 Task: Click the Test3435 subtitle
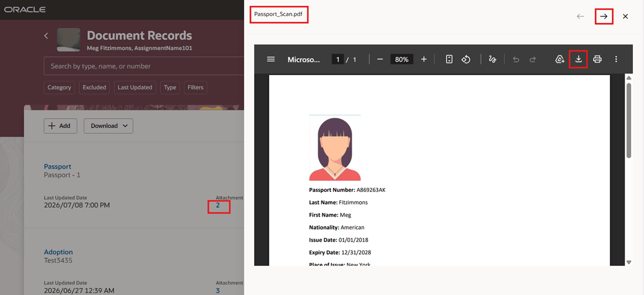pos(58,260)
